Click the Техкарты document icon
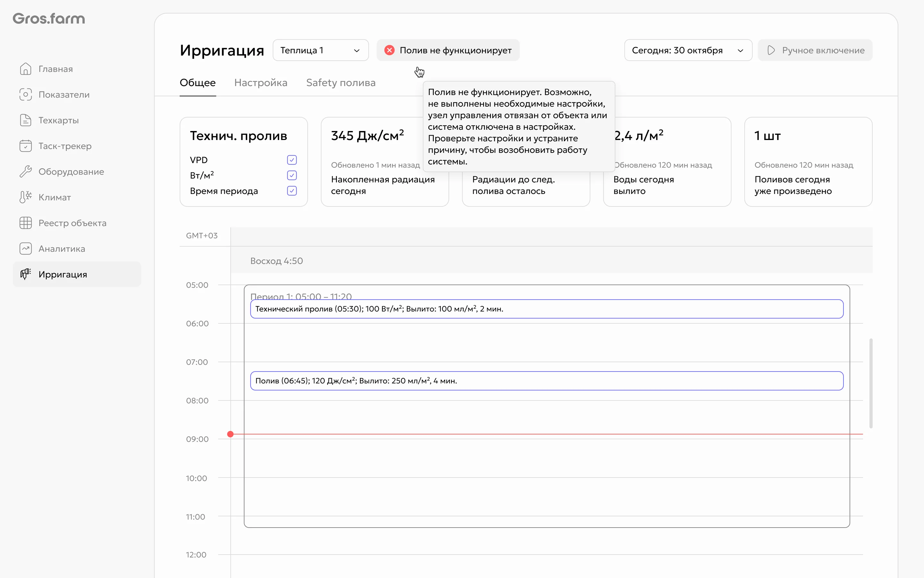Image resolution: width=924 pixels, height=578 pixels. [x=26, y=120]
